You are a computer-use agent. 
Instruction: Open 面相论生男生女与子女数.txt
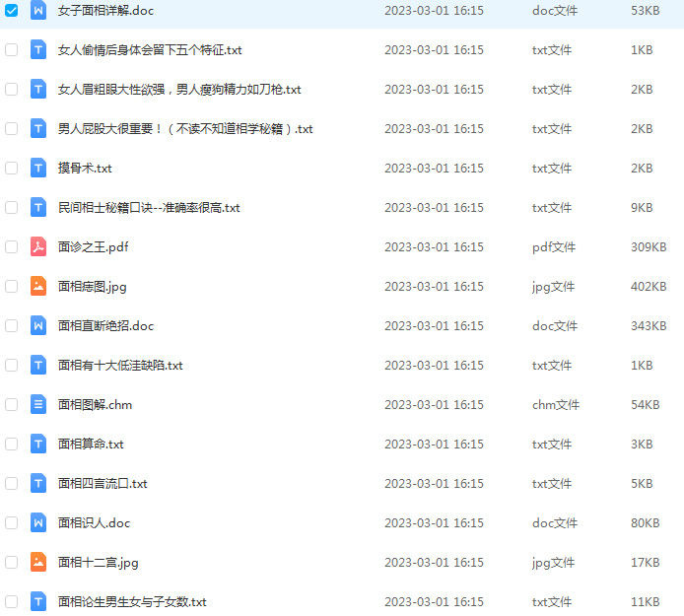[132, 601]
